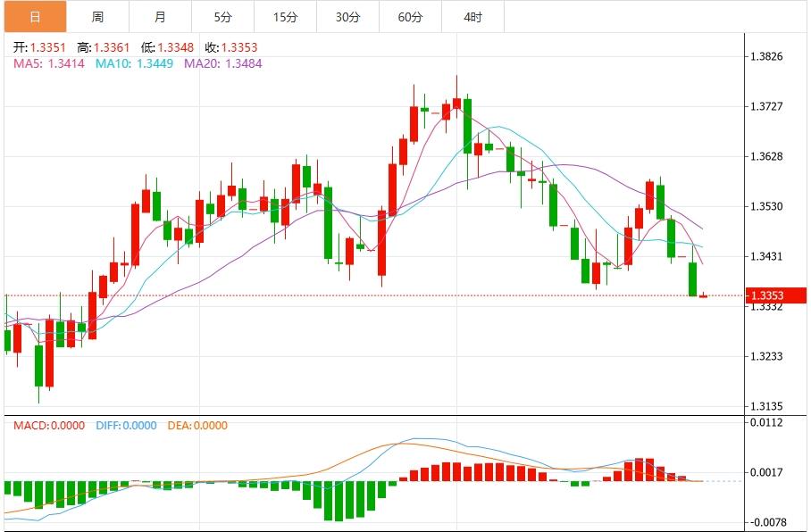Toggle the MA20 moving average label

coord(222,64)
